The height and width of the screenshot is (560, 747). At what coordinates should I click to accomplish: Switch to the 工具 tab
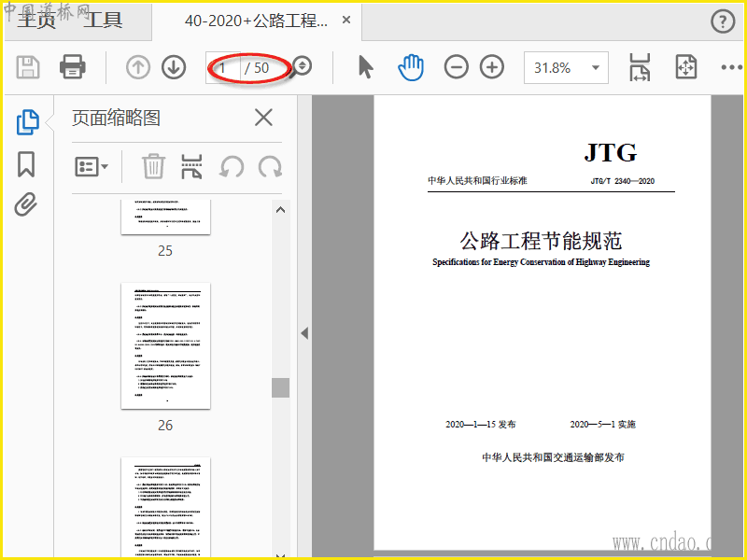click(x=103, y=21)
